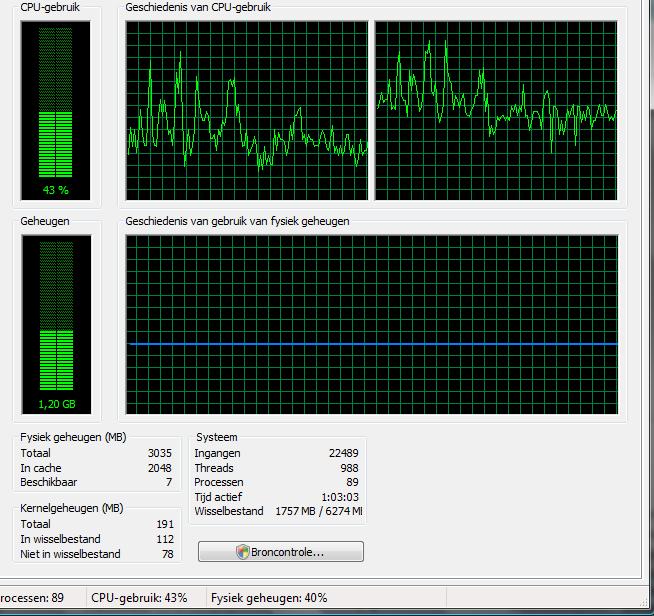Click the Fysiek geheugen (MB) heading
The height and width of the screenshot is (616, 654).
[73, 437]
